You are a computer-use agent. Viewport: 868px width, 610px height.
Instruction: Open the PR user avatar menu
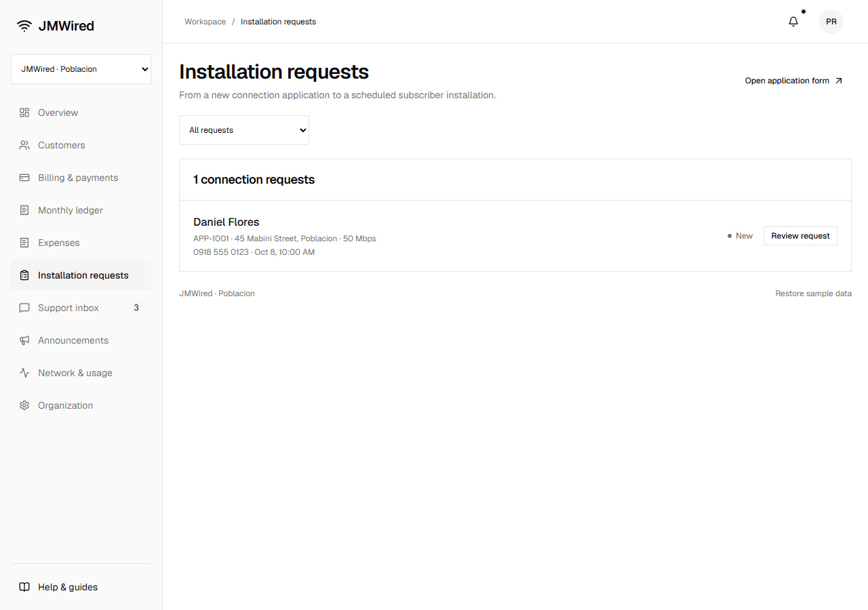coord(831,22)
